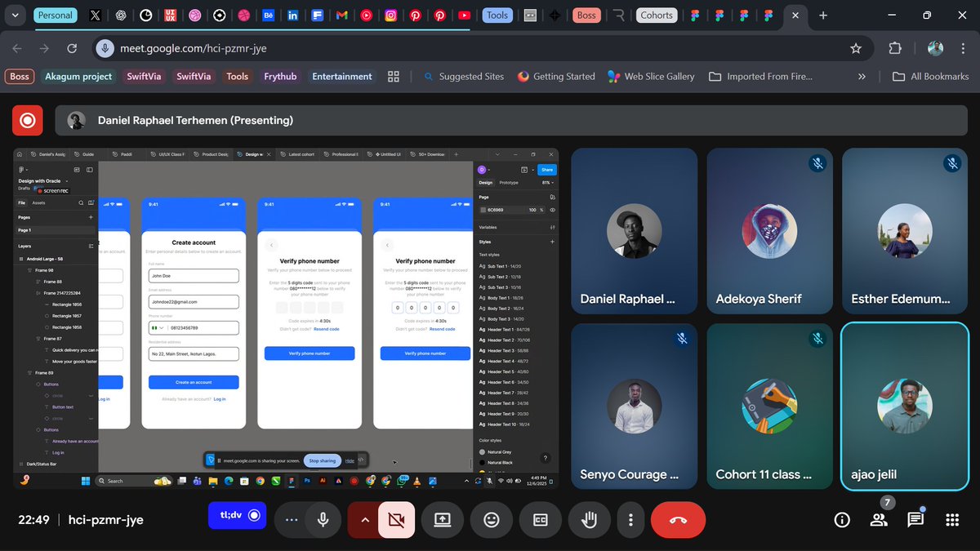Open Akagum project bookmark folder

tap(78, 76)
